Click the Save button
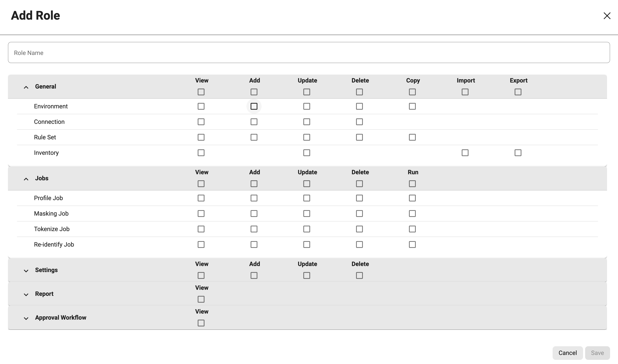This screenshot has height=364, width=618. [x=597, y=353]
